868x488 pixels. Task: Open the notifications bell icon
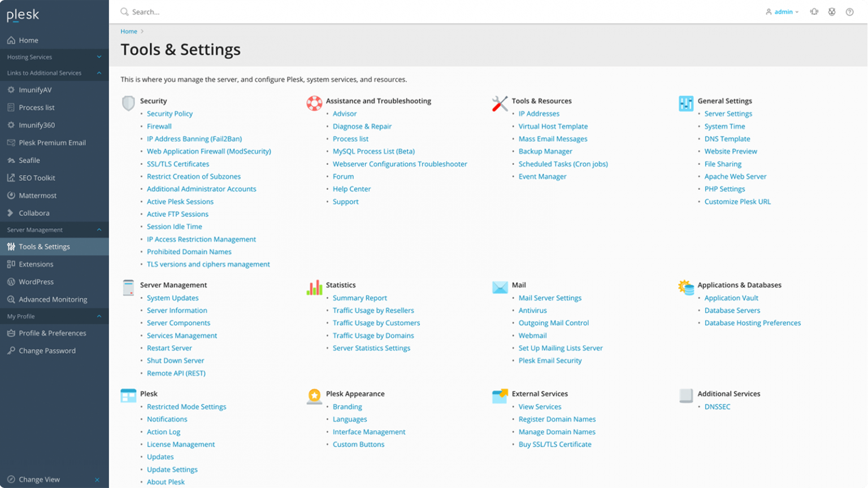tap(814, 12)
